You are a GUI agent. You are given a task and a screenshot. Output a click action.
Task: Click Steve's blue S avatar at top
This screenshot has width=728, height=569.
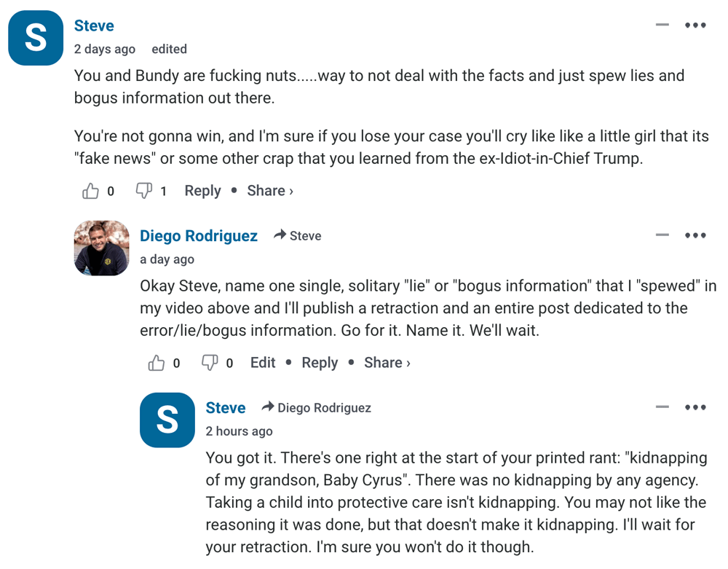point(36,38)
